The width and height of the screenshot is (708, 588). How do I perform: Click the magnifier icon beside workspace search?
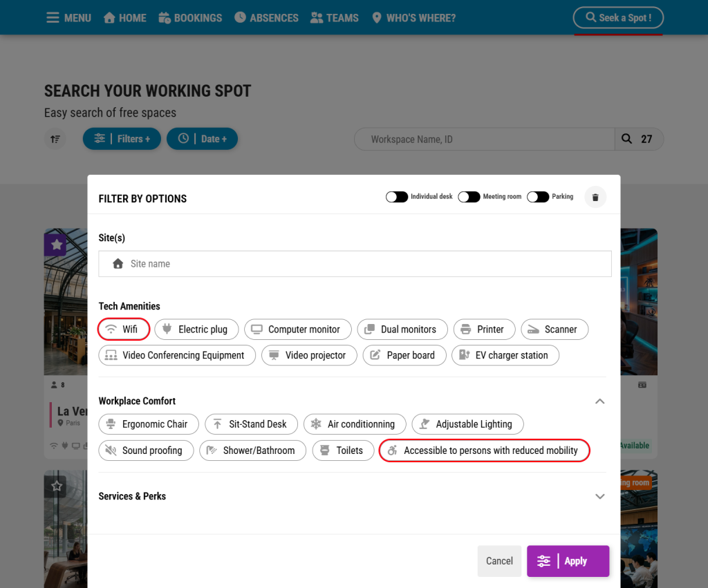[x=626, y=139]
